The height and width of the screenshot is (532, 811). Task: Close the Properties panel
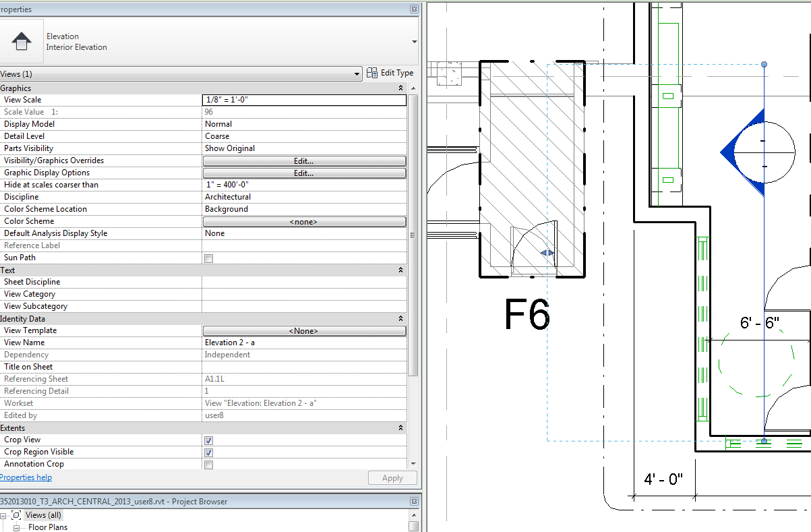413,9
